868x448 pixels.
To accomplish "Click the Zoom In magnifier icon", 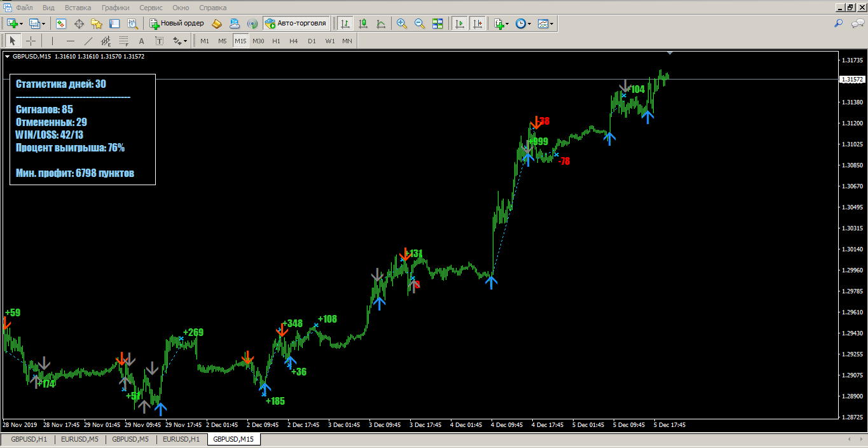I will coord(401,24).
